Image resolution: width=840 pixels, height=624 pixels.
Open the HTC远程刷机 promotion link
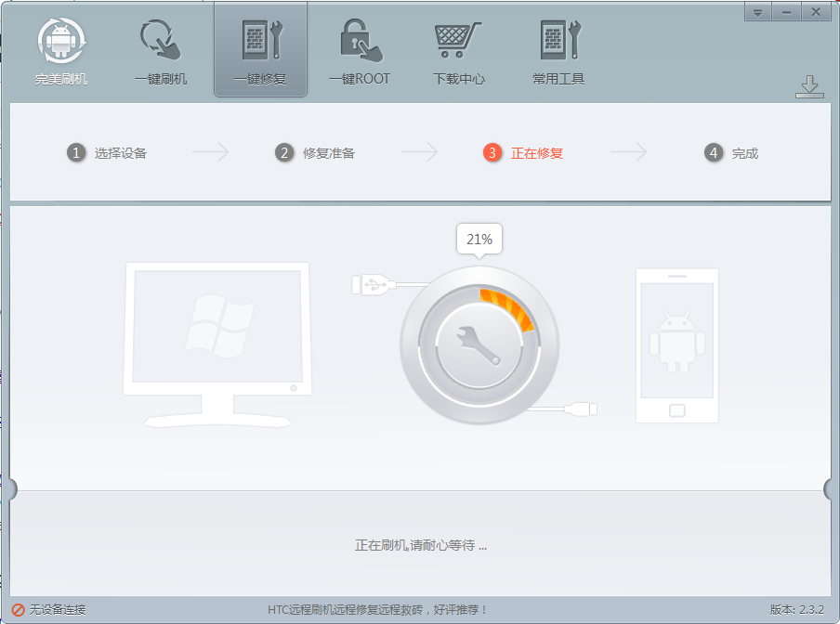(377, 609)
